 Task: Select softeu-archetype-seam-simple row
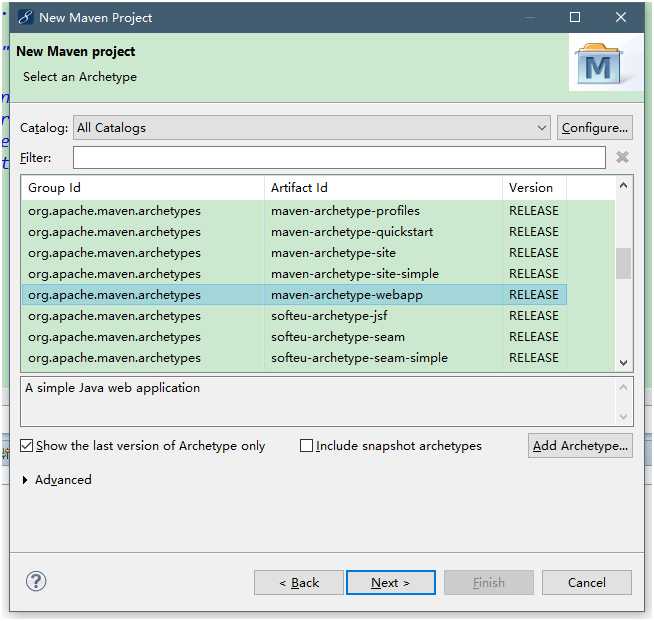tap(294, 358)
